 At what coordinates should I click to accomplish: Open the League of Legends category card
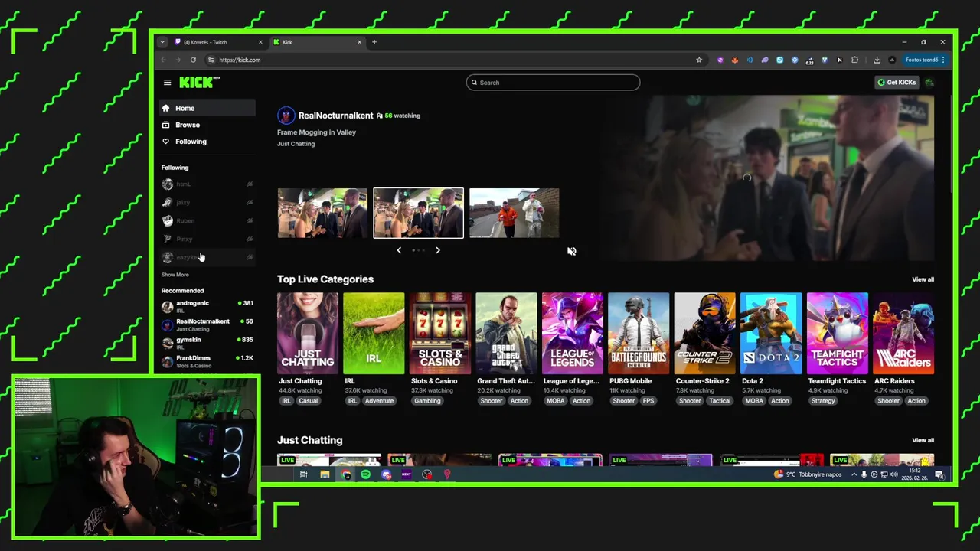pos(573,333)
